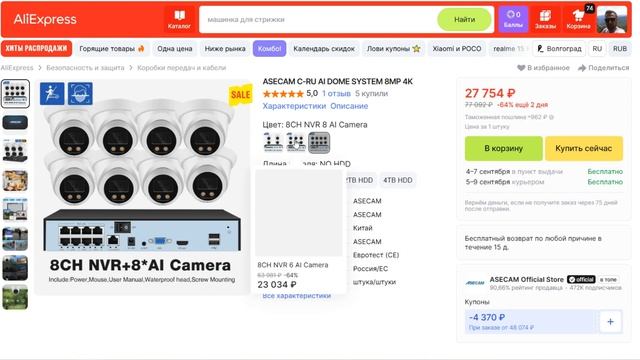The image size is (640, 360).
Task: Open the Описание link
Action: coord(349,106)
